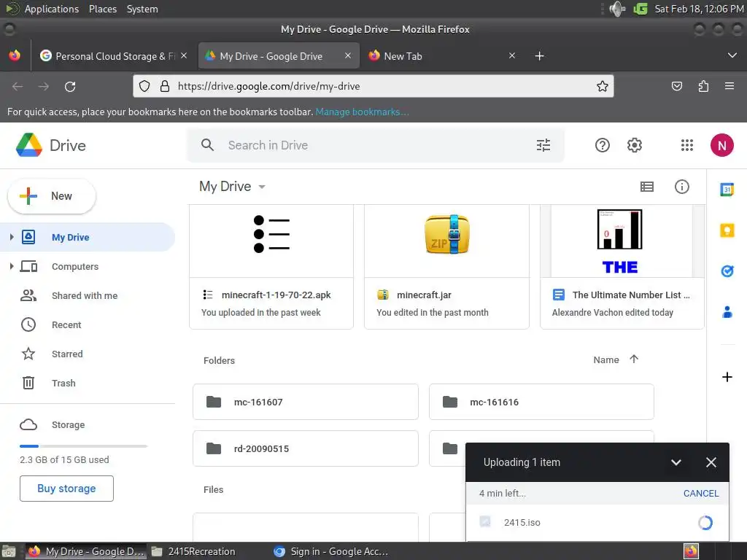
Task: Reverse sort direction arrow next to Name
Action: (634, 359)
